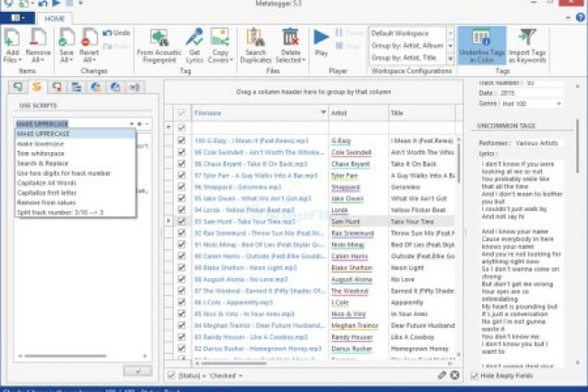Click the remove script minus icon
Viewport: 588px width, 392px height.
[147, 123]
